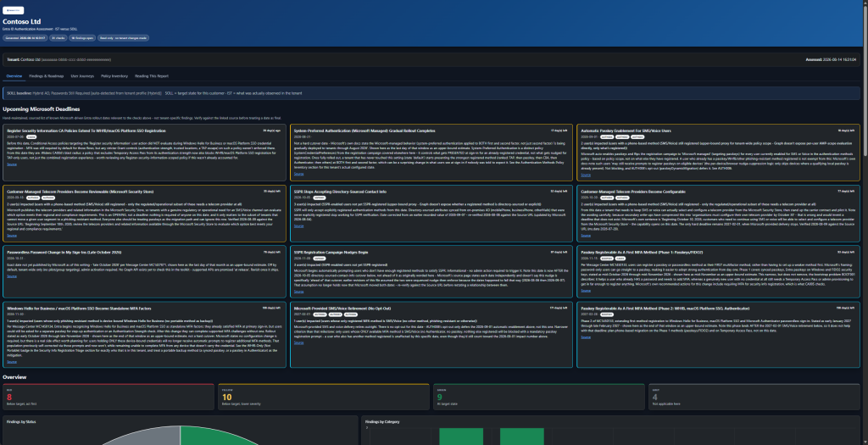Click title 'Microsoft-Provided SMS/Voice Retirement (No Opt-Out)'
This screenshot has width=868, height=445.
[x=343, y=309]
